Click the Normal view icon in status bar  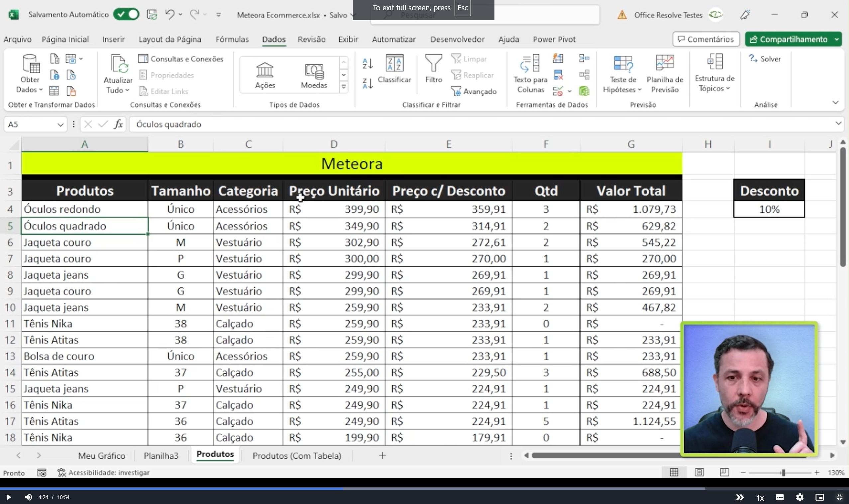(674, 472)
